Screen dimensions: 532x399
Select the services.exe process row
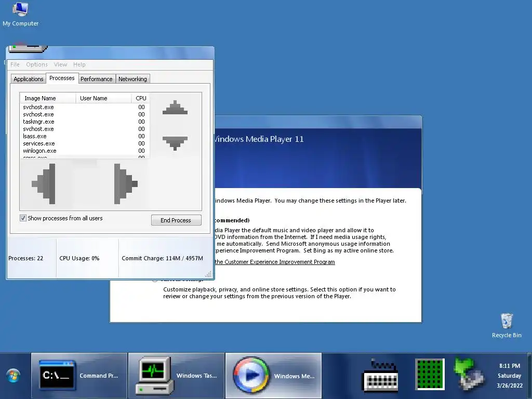point(85,143)
